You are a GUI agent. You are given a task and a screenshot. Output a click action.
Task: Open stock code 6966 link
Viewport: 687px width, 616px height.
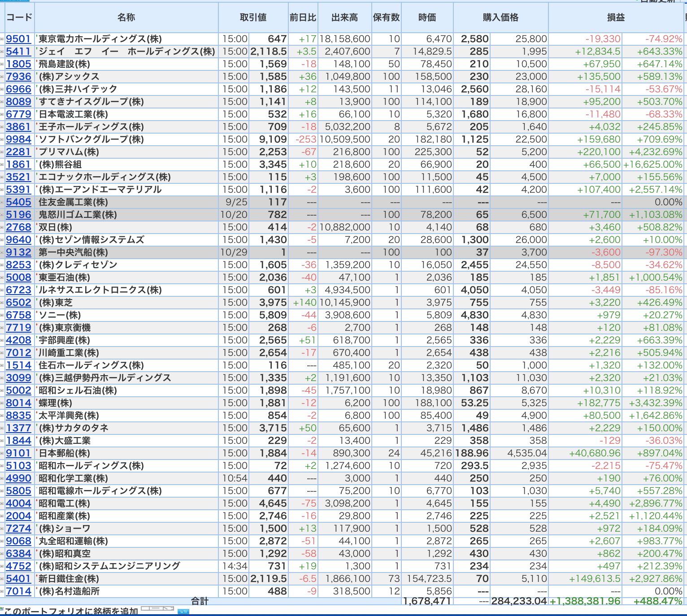pos(18,89)
